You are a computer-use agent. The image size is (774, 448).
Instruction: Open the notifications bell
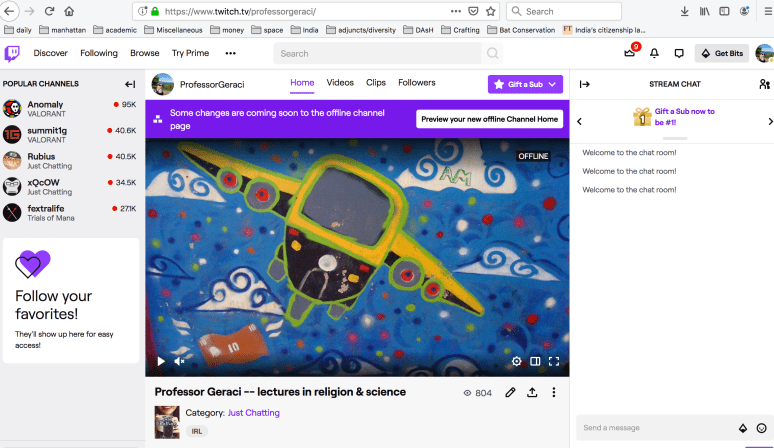coord(654,54)
